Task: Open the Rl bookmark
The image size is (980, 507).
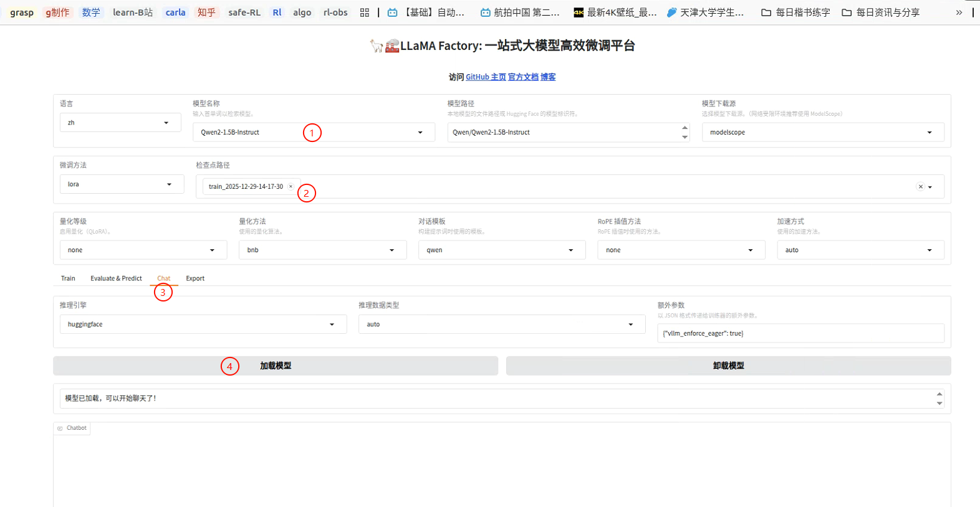Action: click(277, 12)
